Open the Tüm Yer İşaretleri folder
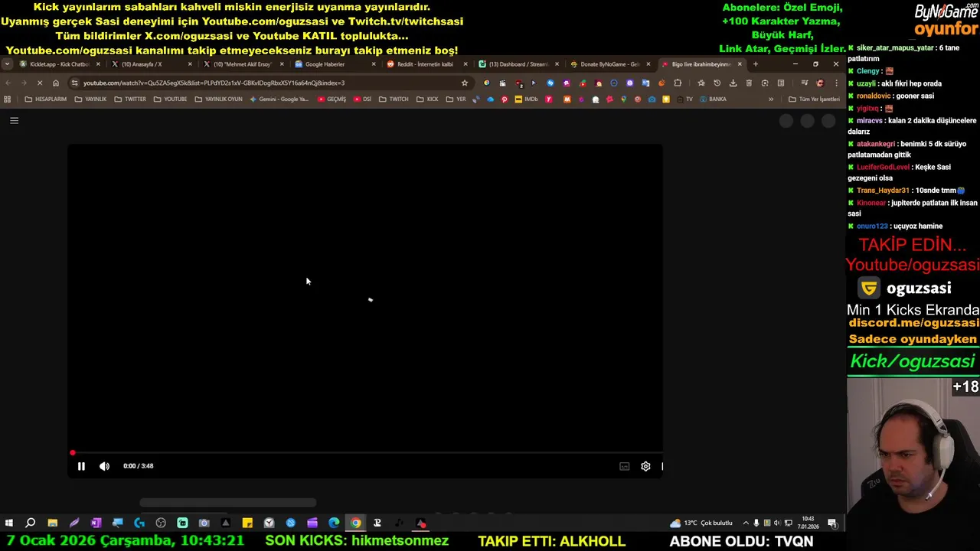This screenshot has height=551, width=980. point(814,99)
